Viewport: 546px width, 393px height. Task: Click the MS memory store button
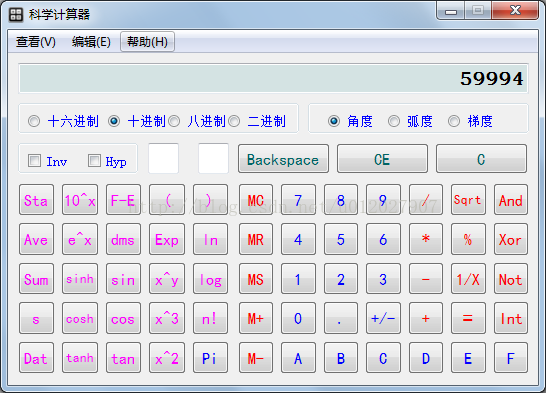pyautogui.click(x=256, y=279)
